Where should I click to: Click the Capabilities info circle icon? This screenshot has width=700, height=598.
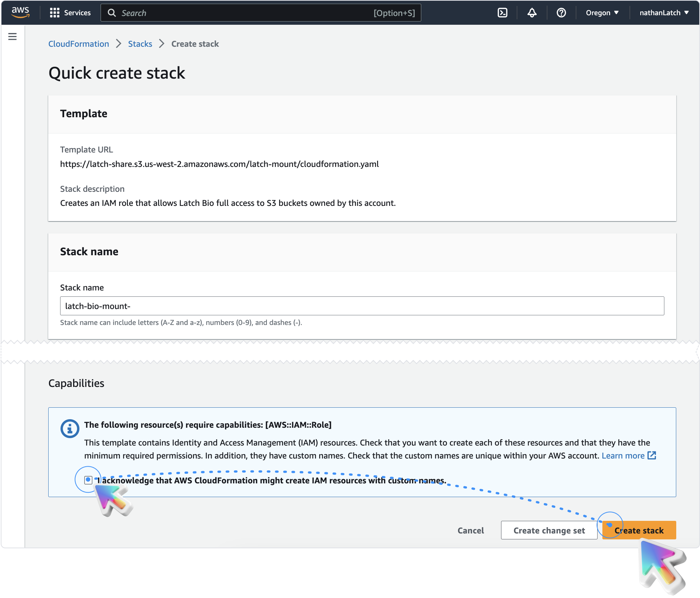coord(70,428)
